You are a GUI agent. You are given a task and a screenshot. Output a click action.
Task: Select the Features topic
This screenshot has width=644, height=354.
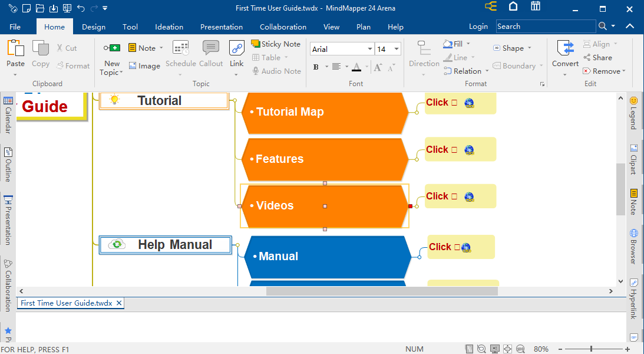[x=325, y=159]
